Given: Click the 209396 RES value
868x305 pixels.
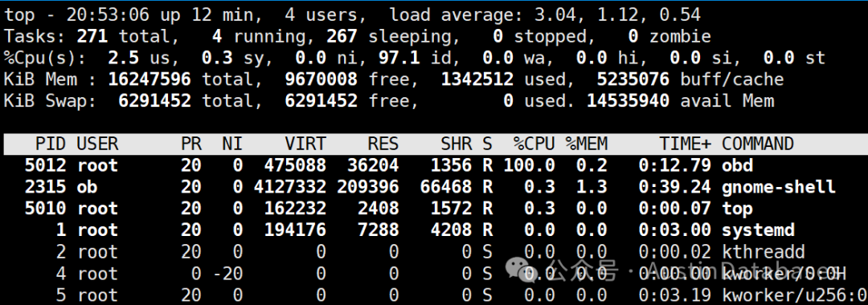Looking at the screenshot, I should click(367, 187).
